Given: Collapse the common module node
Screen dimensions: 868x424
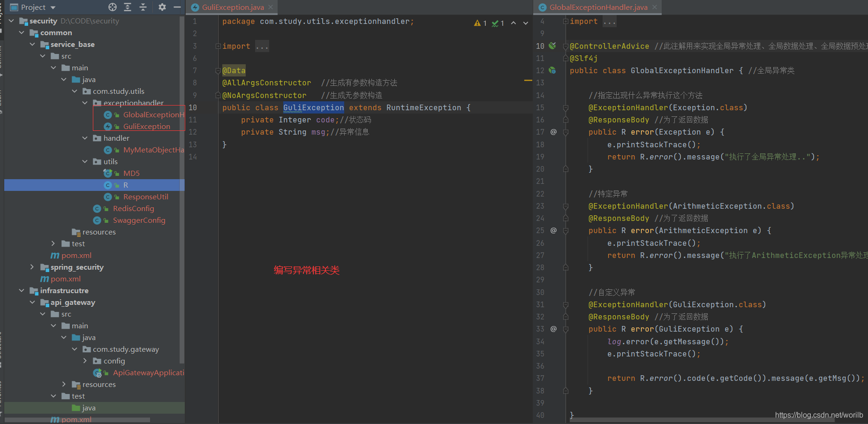Looking at the screenshot, I should pos(22,32).
